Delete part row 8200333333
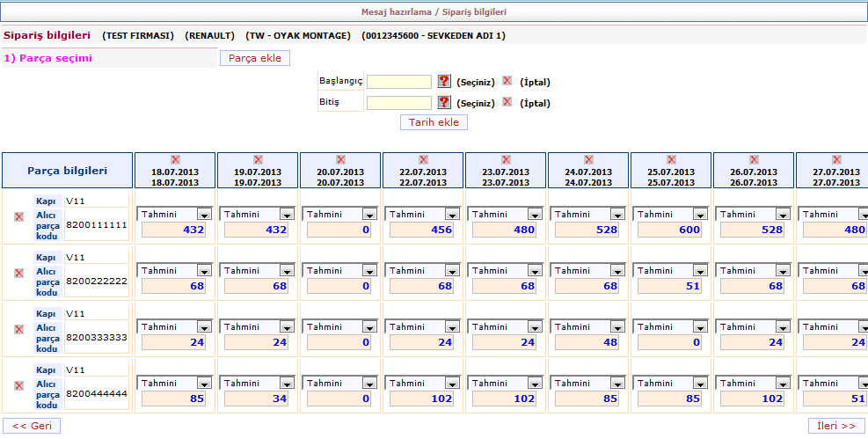 point(18,329)
